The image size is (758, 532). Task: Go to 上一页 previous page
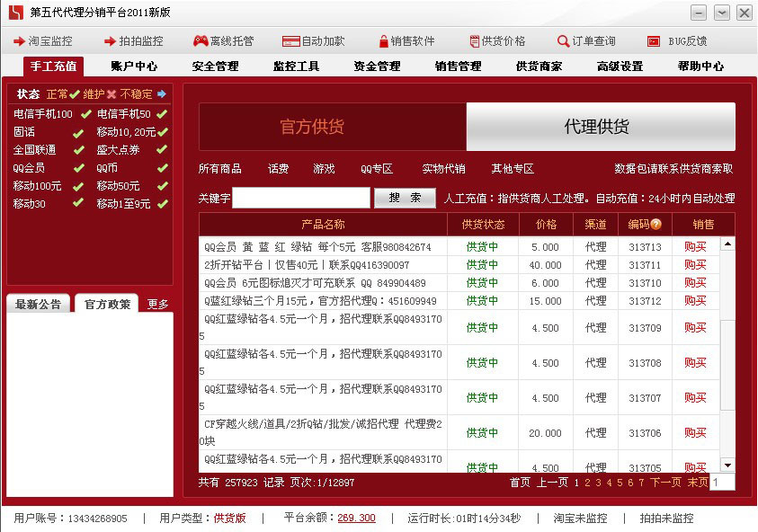tap(552, 483)
